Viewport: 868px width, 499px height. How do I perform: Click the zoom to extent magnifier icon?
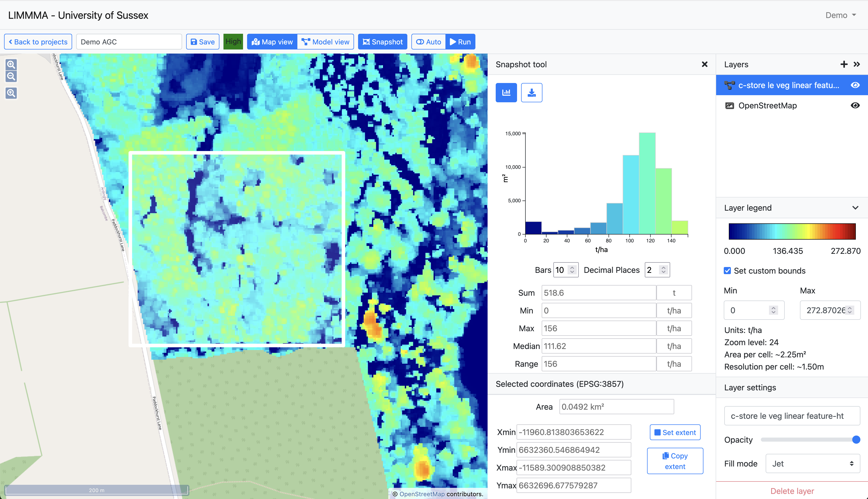(11, 93)
